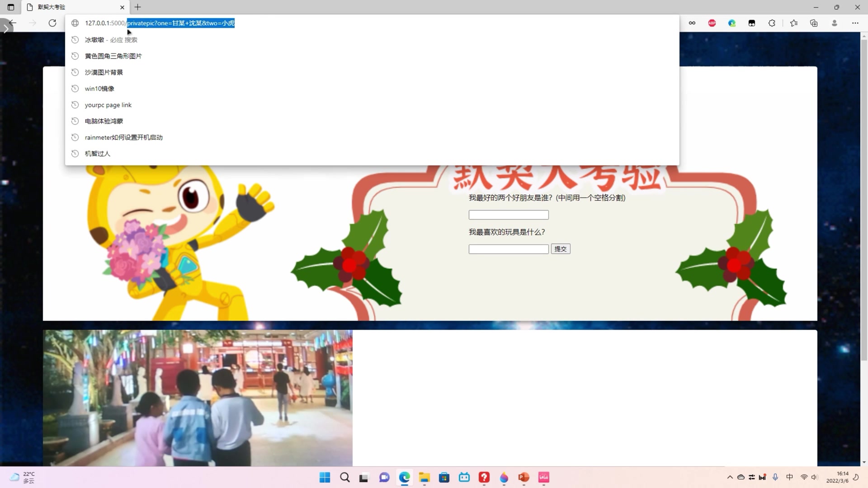Screen dimensions: 868x488
Task: Open the vertical tabs panel icon
Action: (11, 7)
